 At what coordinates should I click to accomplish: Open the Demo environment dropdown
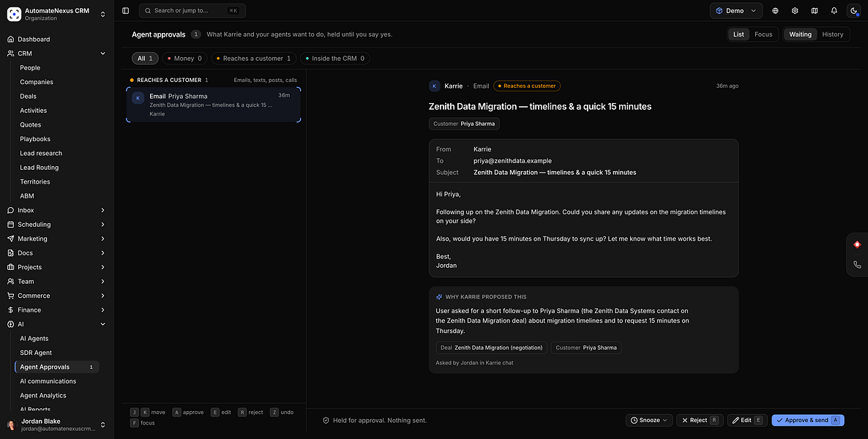(x=736, y=10)
